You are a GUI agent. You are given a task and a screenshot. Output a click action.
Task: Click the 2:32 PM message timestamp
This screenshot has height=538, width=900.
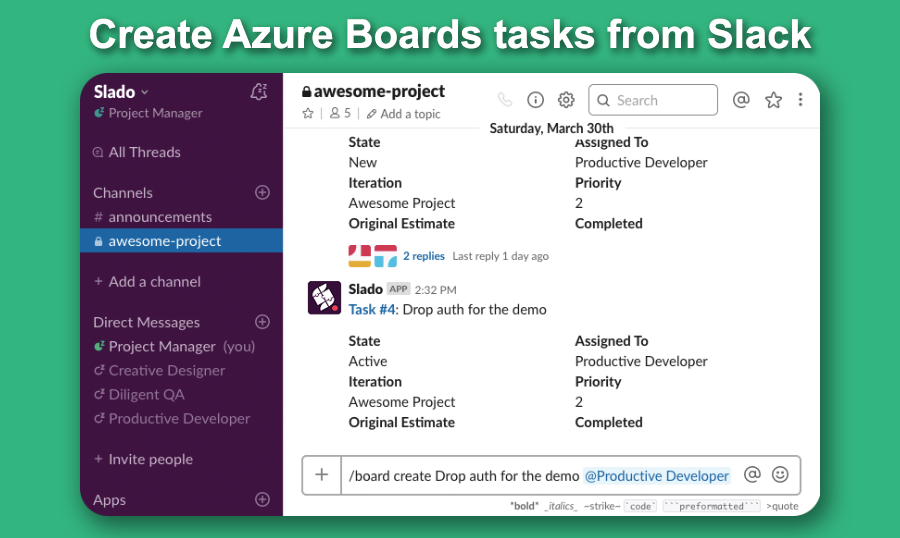436,290
